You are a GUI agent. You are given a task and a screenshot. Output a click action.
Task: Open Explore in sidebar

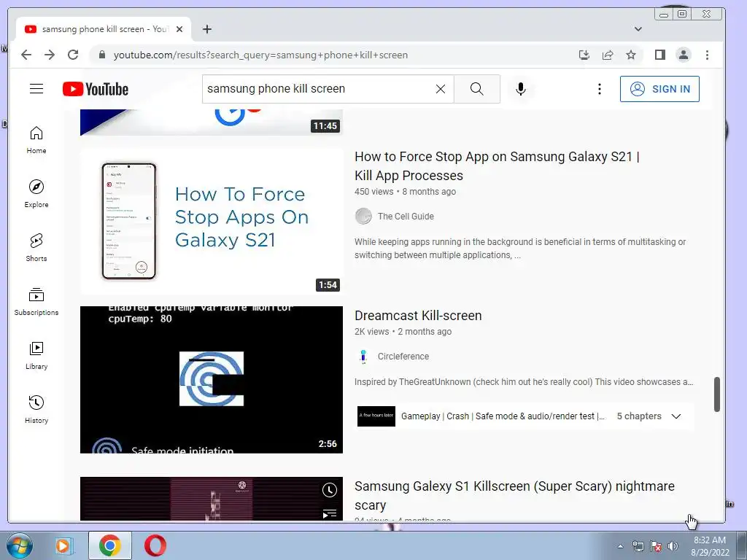coord(36,194)
